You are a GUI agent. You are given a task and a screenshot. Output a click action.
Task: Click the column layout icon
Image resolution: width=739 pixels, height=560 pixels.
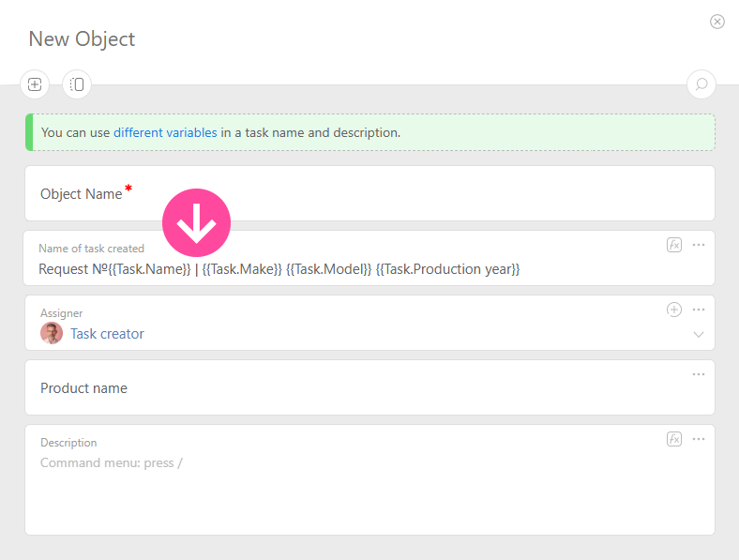77,85
